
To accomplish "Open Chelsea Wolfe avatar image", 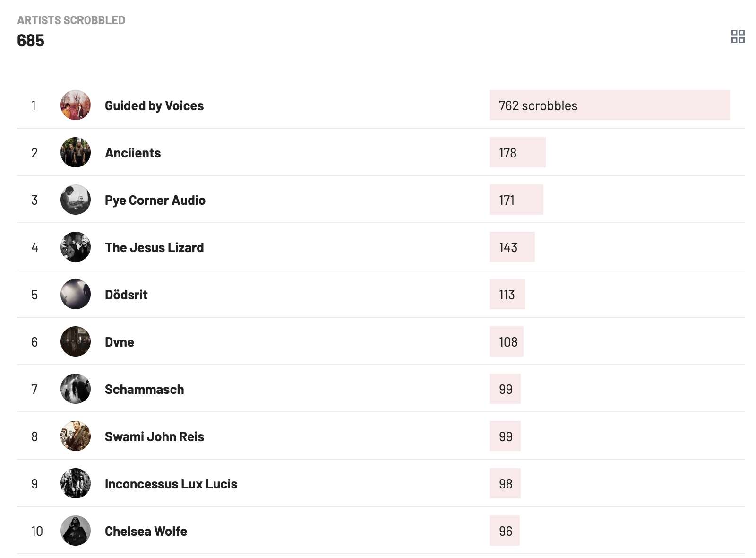I will (x=76, y=531).
